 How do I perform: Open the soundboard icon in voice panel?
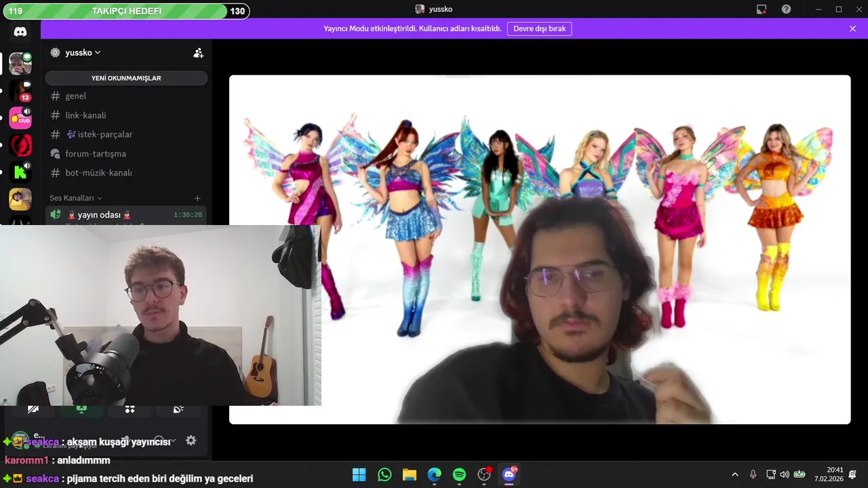178,409
